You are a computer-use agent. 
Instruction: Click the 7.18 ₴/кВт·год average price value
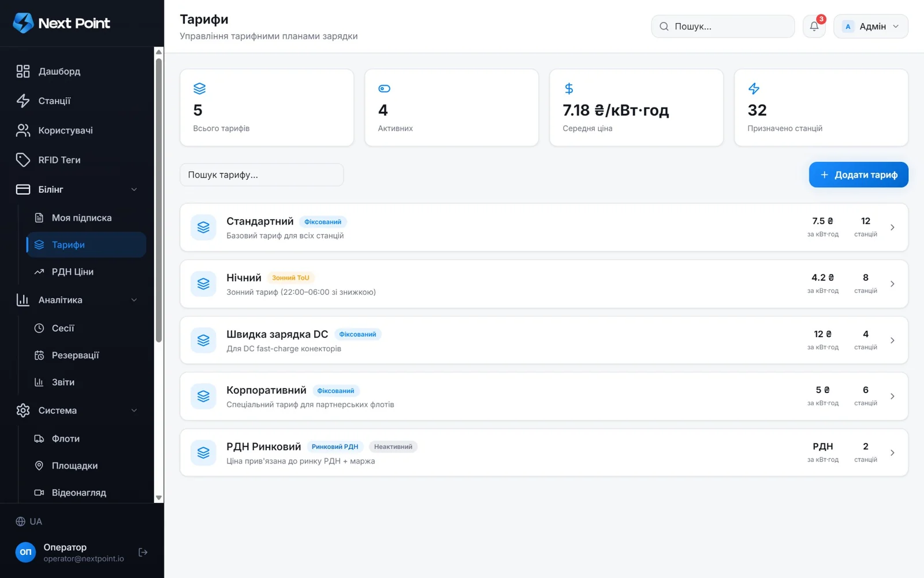616,110
